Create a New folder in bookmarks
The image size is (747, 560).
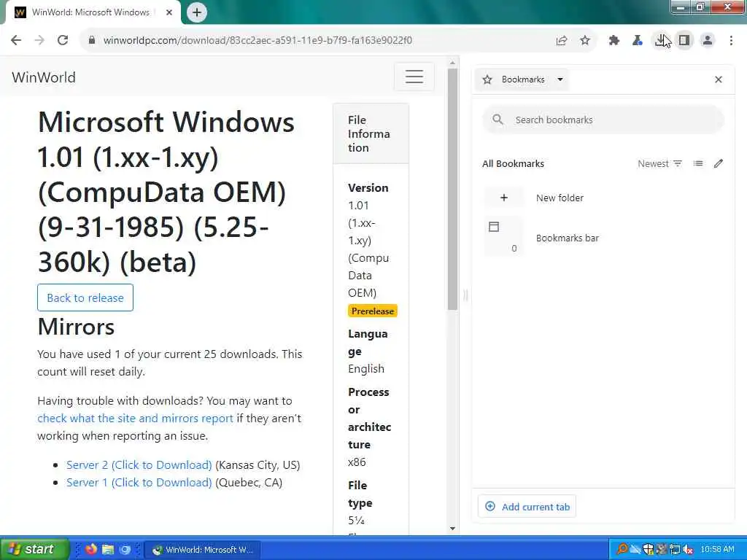603,198
